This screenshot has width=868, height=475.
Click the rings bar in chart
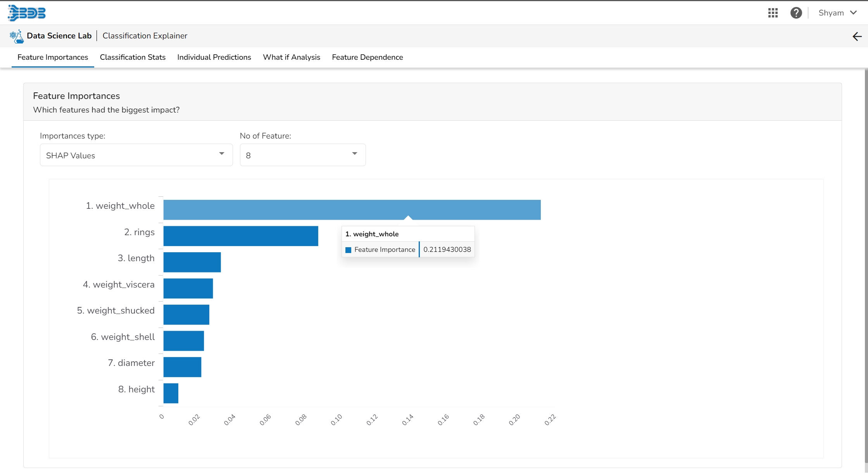[x=240, y=236]
